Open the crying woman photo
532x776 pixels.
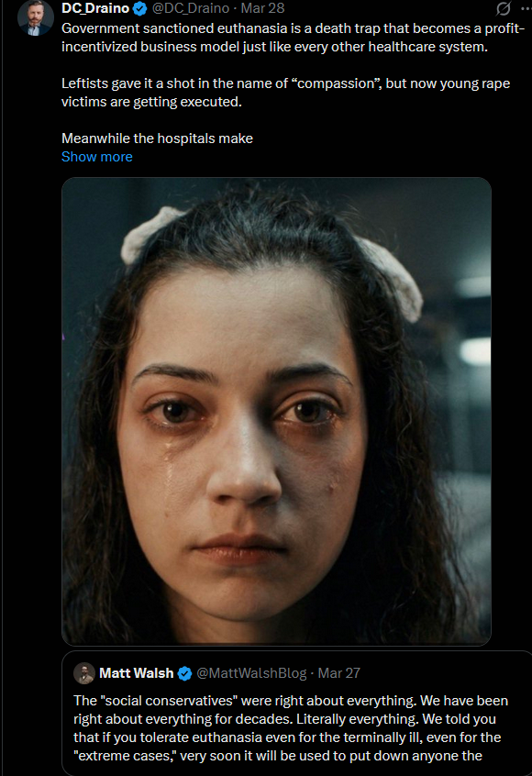[x=276, y=411]
